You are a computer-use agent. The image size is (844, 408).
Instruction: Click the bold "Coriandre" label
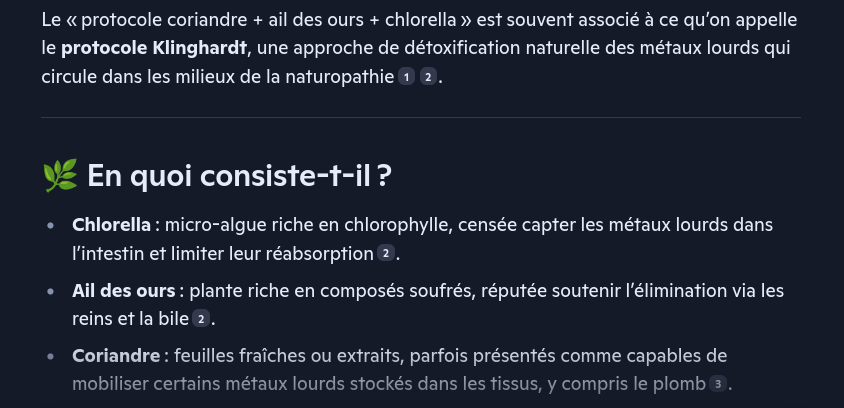click(x=116, y=356)
